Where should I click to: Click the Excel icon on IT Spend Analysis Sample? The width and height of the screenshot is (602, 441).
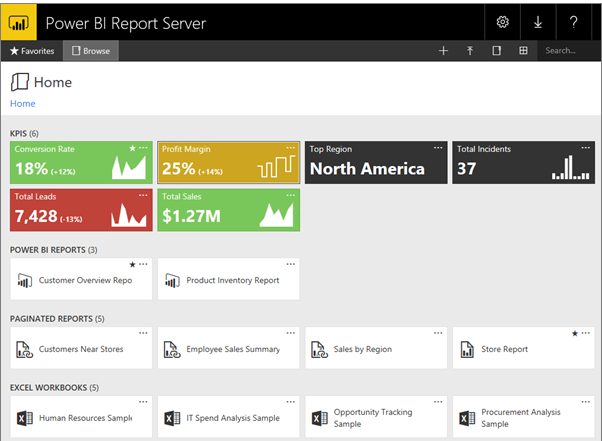tap(172, 418)
